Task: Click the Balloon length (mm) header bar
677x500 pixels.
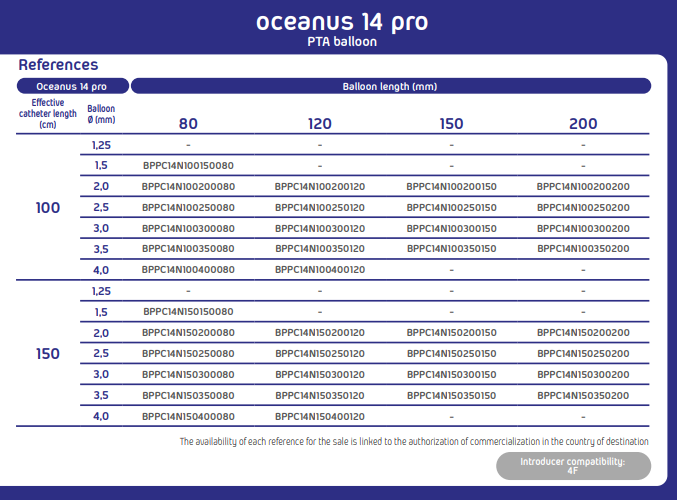Action: pyautogui.click(x=391, y=86)
